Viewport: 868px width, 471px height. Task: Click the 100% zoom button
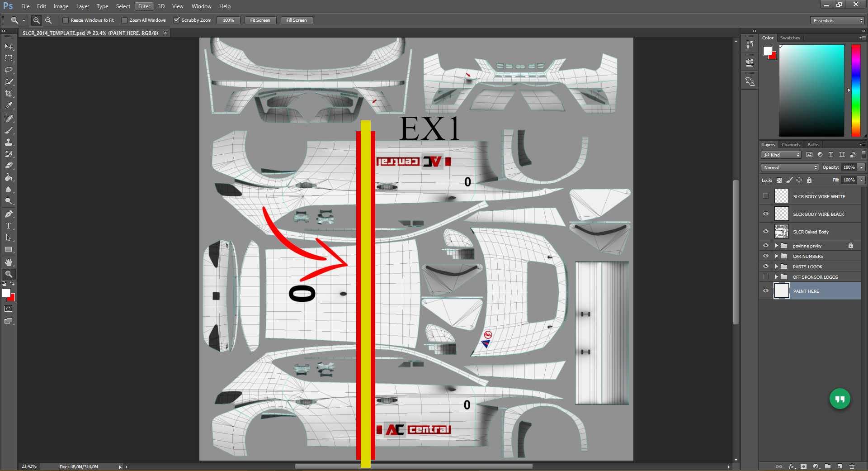(228, 20)
